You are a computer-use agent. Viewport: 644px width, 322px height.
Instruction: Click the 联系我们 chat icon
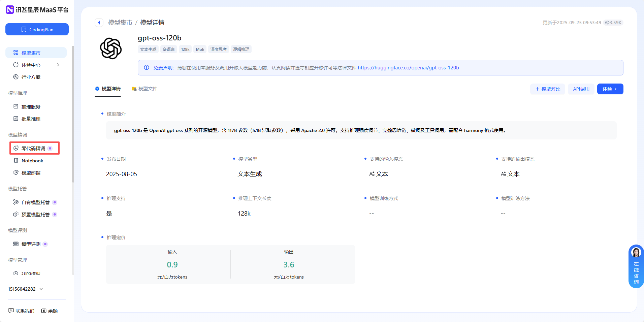pyautogui.click(x=11, y=311)
